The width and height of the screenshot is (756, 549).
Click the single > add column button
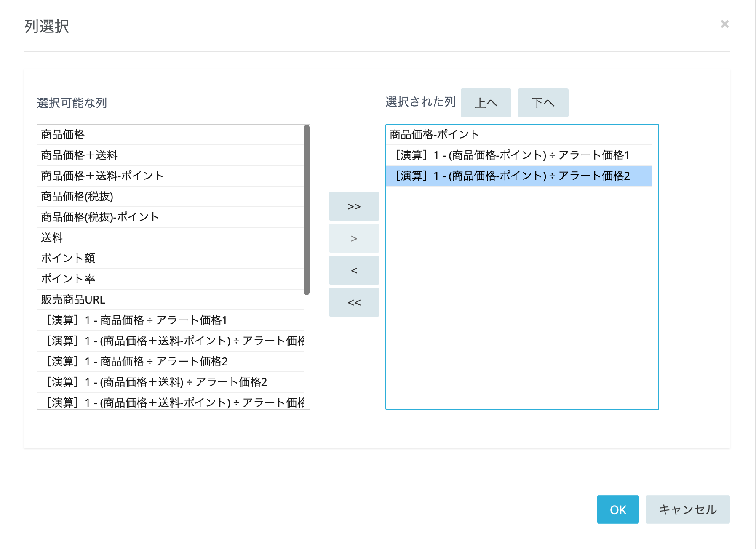coord(354,238)
